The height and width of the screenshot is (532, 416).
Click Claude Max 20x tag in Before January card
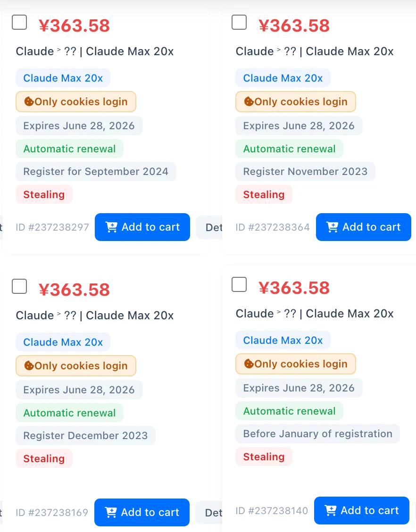[283, 341]
